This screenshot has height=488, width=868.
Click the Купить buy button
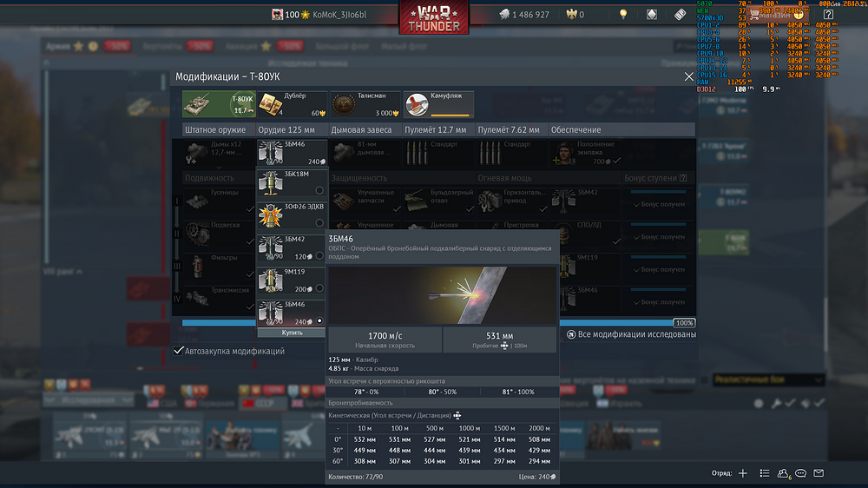coord(292,333)
